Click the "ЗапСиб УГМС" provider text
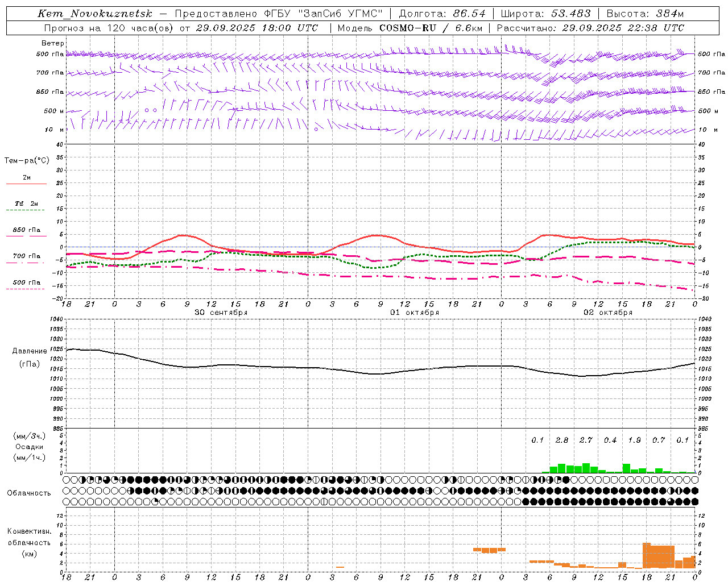728x582 pixels. tap(341, 14)
